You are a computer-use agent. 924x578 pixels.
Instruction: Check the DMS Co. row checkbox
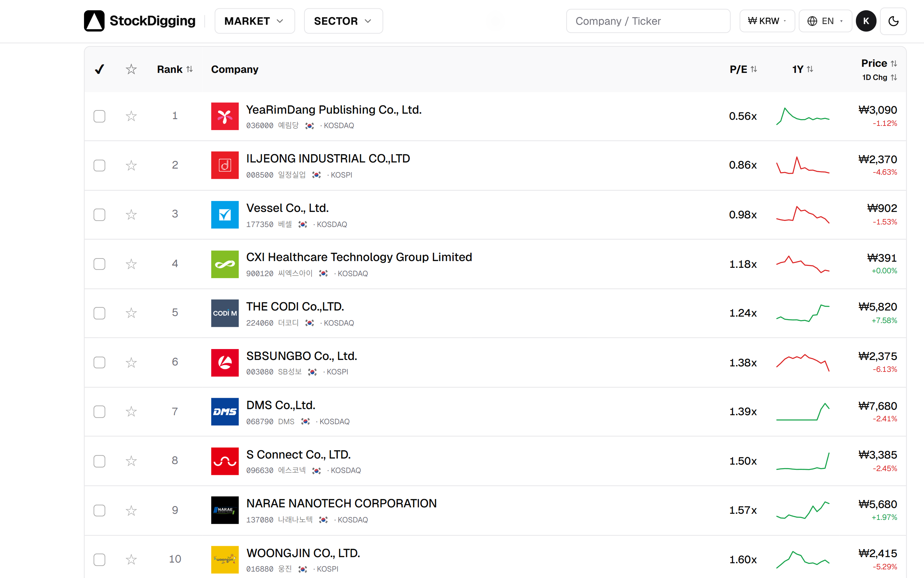[x=99, y=411]
